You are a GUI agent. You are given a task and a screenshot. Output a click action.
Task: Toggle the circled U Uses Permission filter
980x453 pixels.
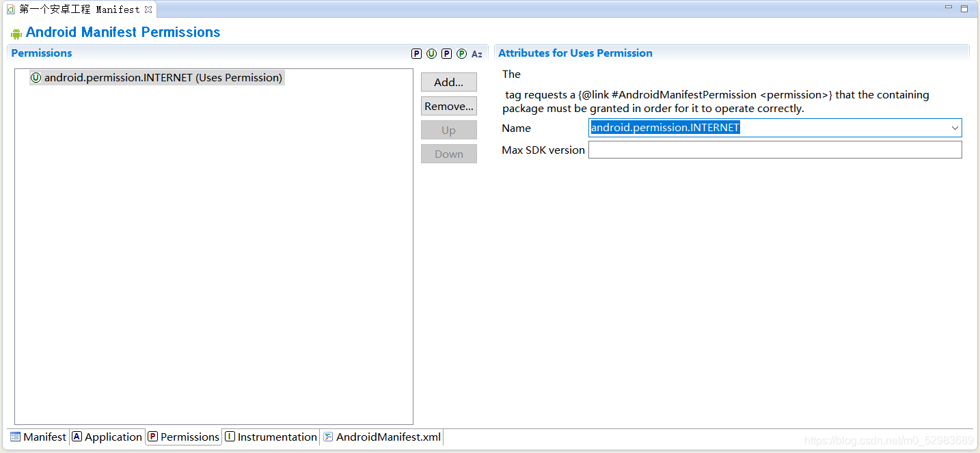coord(431,54)
